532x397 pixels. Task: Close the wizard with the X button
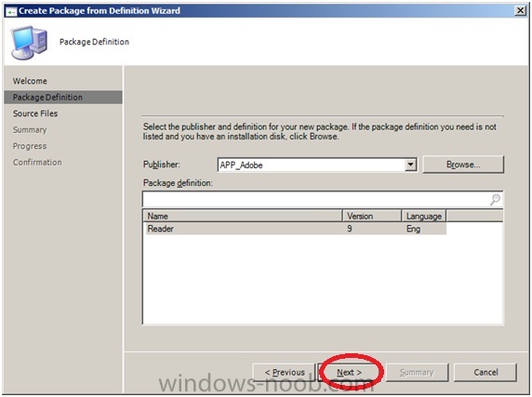520,10
